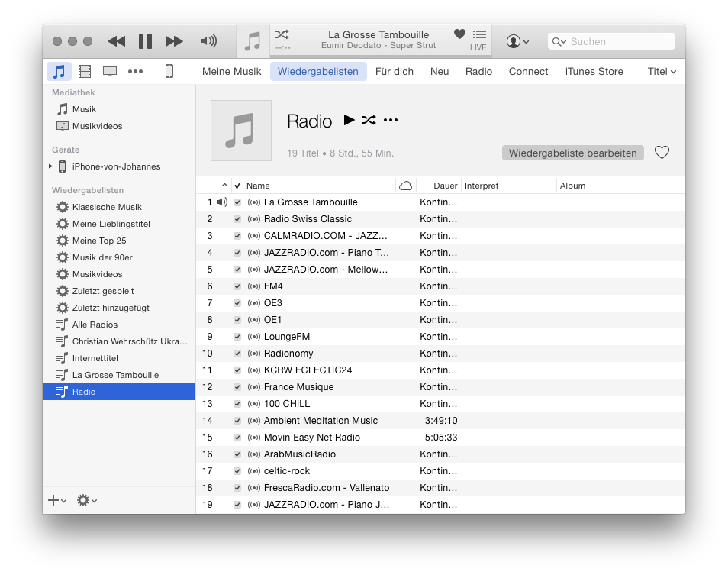Love the Radio playlist heart outline
Viewport: 728px width, 575px height.
662,153
